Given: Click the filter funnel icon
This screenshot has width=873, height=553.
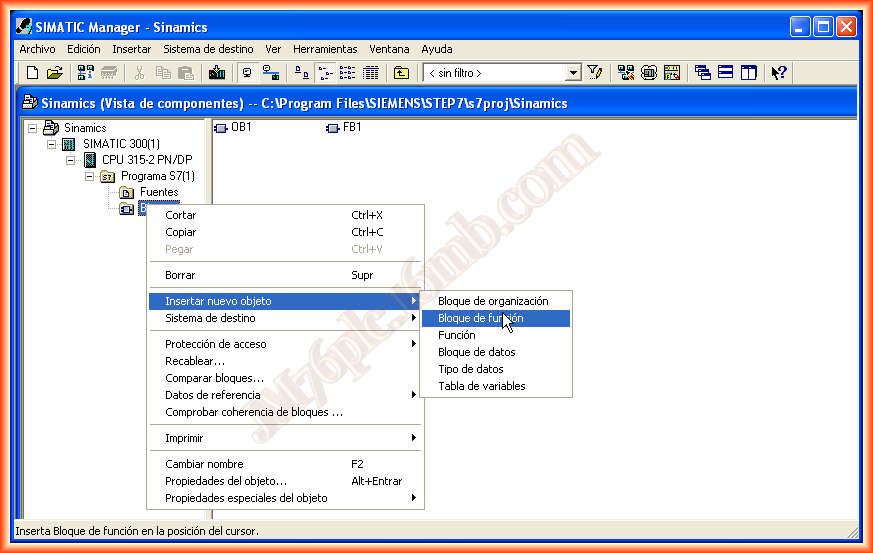Looking at the screenshot, I should [x=596, y=73].
